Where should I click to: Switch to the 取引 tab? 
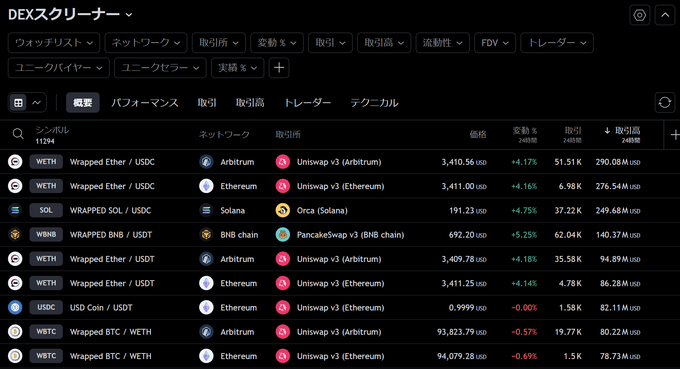[207, 103]
